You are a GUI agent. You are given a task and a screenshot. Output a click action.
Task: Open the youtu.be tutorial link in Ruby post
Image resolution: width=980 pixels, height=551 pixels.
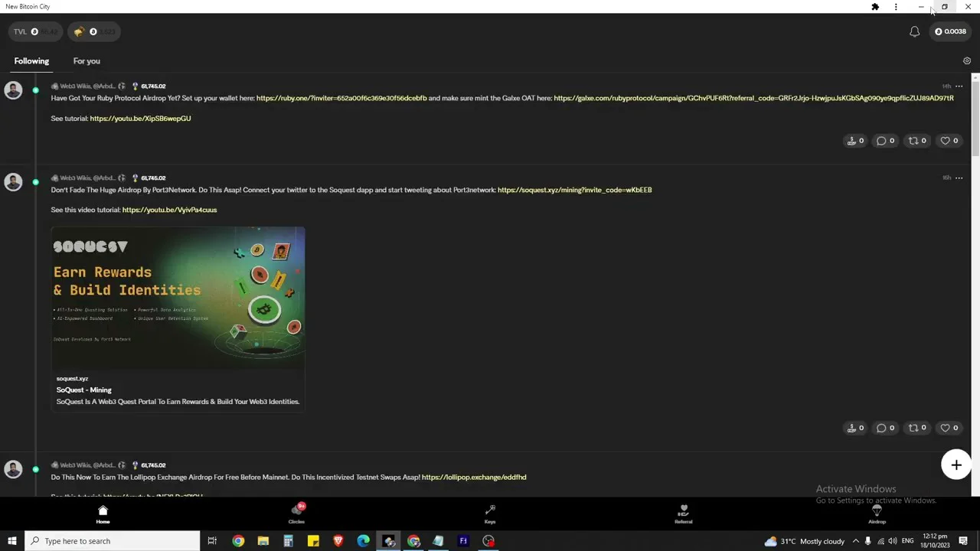[140, 119]
